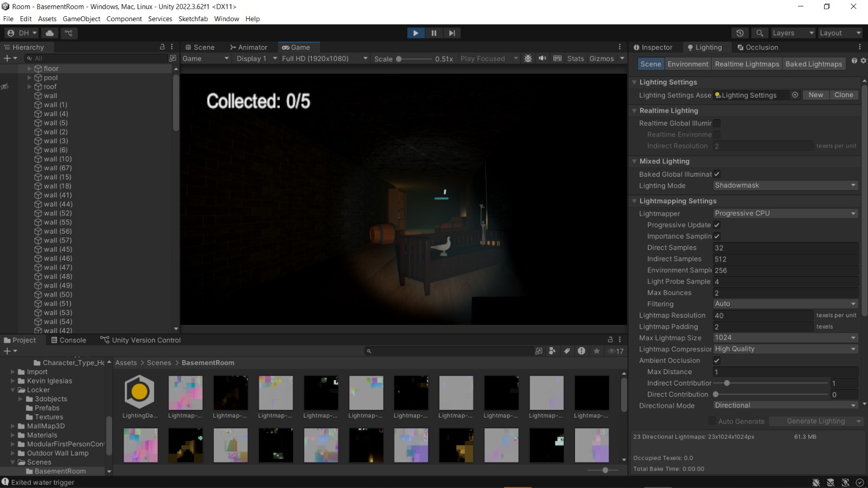
Task: Click the Clone lighting settings button
Action: (843, 95)
